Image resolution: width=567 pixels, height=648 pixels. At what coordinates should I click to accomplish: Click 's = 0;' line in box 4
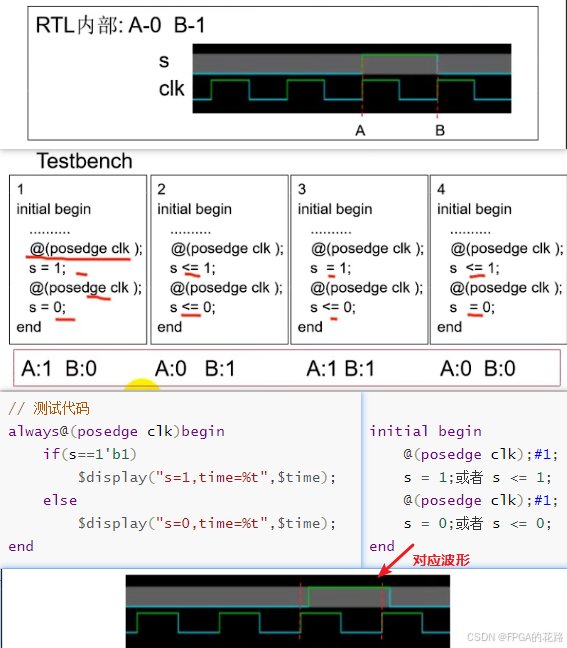pyautogui.click(x=472, y=307)
